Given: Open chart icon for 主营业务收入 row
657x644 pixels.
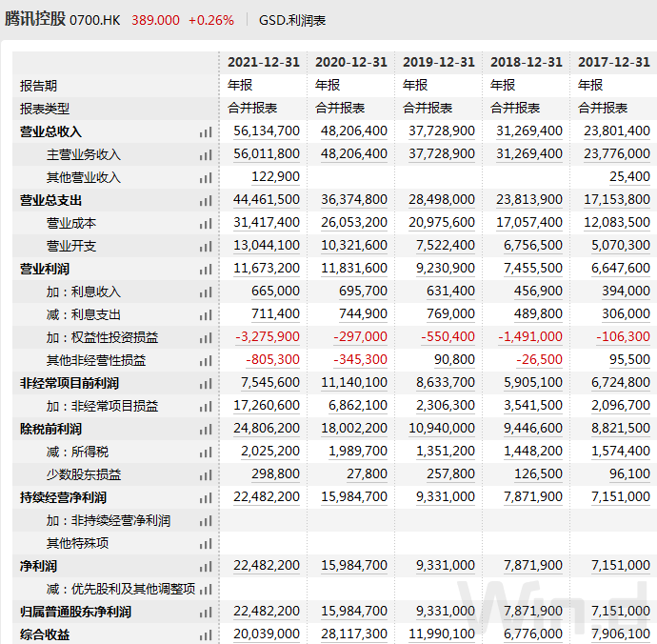Looking at the screenshot, I should [206, 155].
